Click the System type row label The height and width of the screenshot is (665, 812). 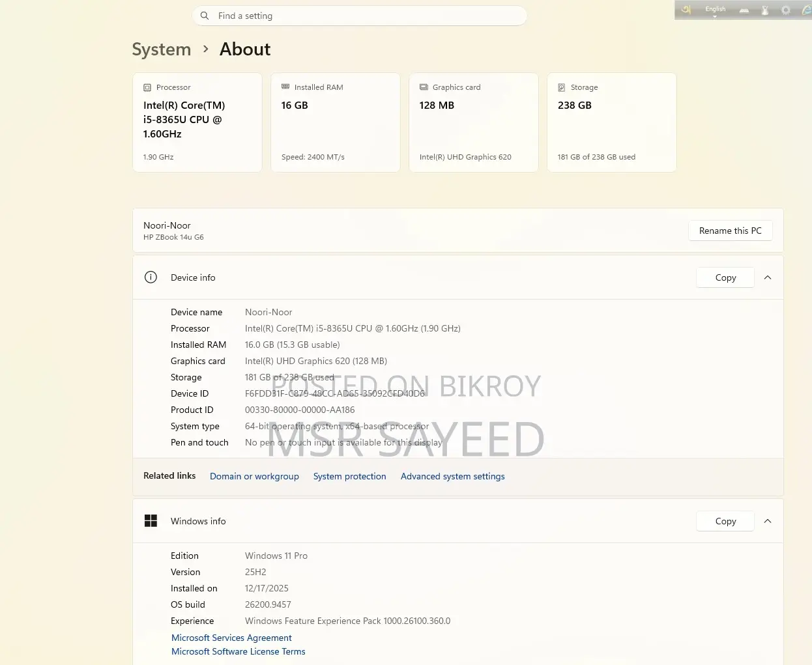click(195, 426)
